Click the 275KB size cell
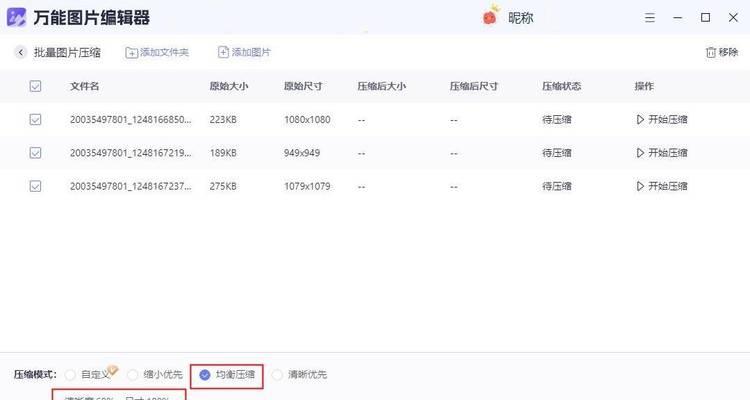 point(223,186)
